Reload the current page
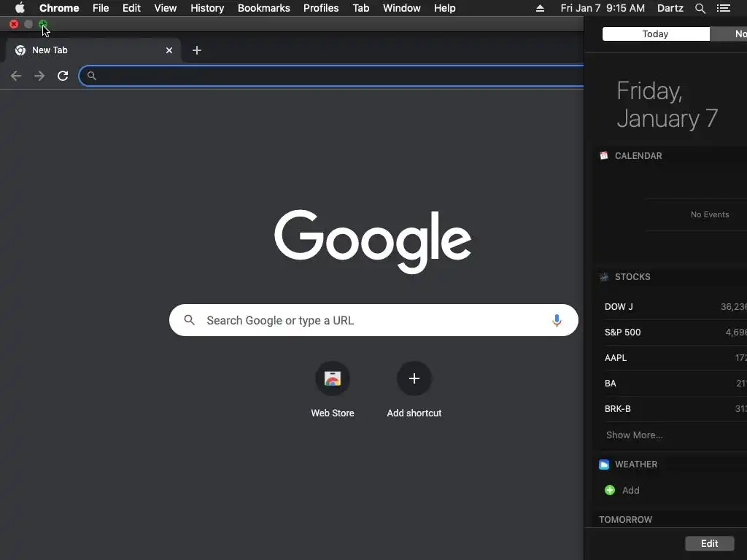Image resolution: width=747 pixels, height=560 pixels. pos(63,76)
